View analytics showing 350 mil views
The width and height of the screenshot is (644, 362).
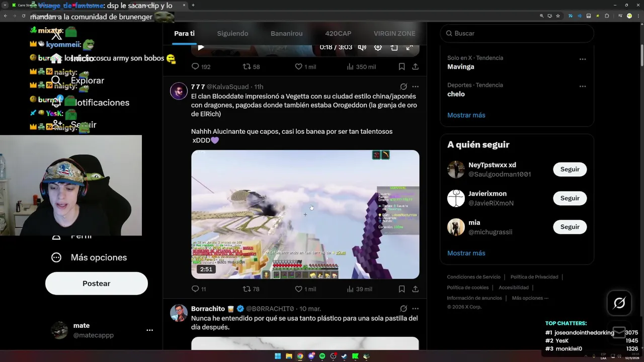(x=361, y=66)
